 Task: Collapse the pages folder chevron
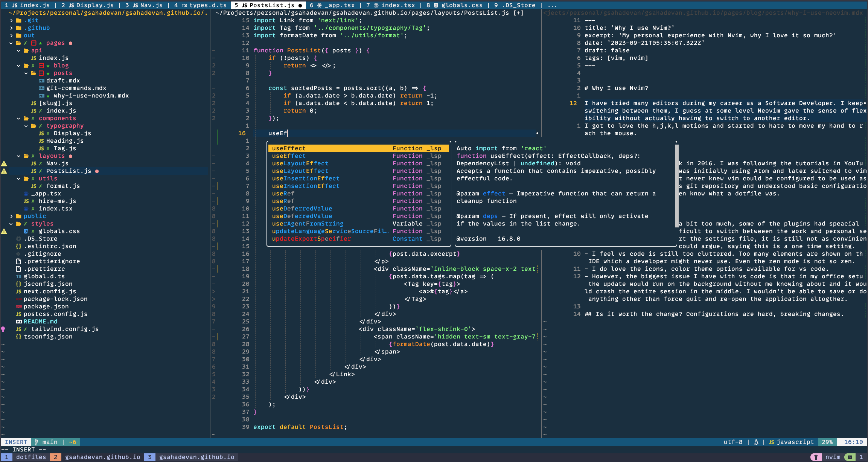(11, 43)
